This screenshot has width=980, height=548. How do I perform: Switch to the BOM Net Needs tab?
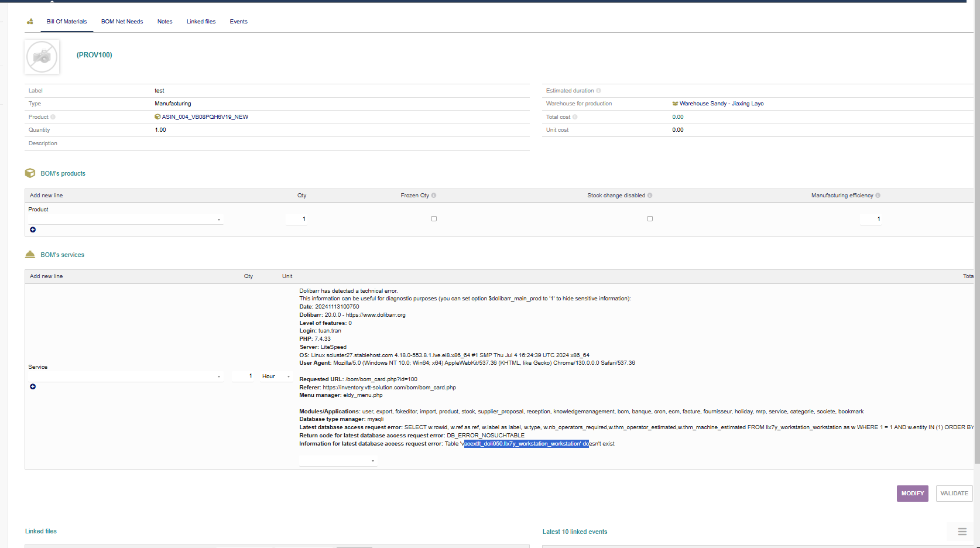pyautogui.click(x=122, y=22)
